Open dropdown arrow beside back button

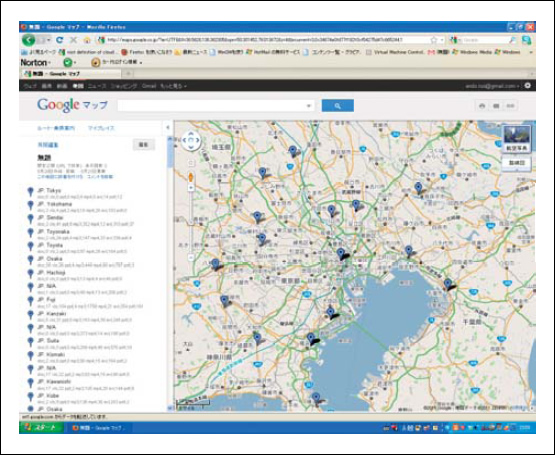pos(48,40)
